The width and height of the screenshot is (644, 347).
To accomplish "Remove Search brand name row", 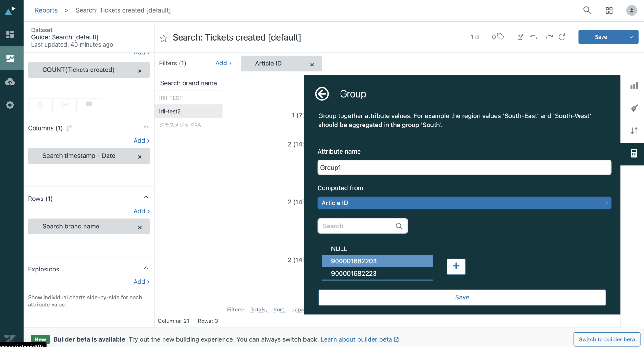I will pos(140,227).
